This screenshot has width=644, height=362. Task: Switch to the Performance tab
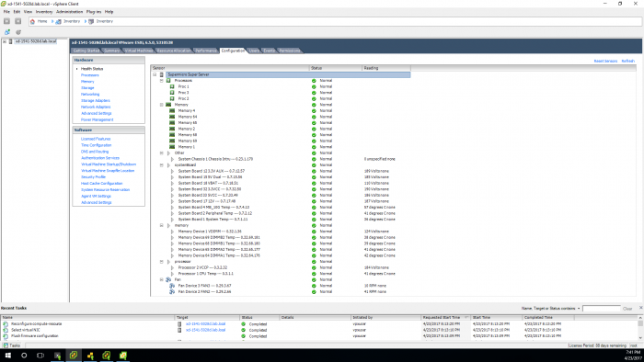[206, 51]
